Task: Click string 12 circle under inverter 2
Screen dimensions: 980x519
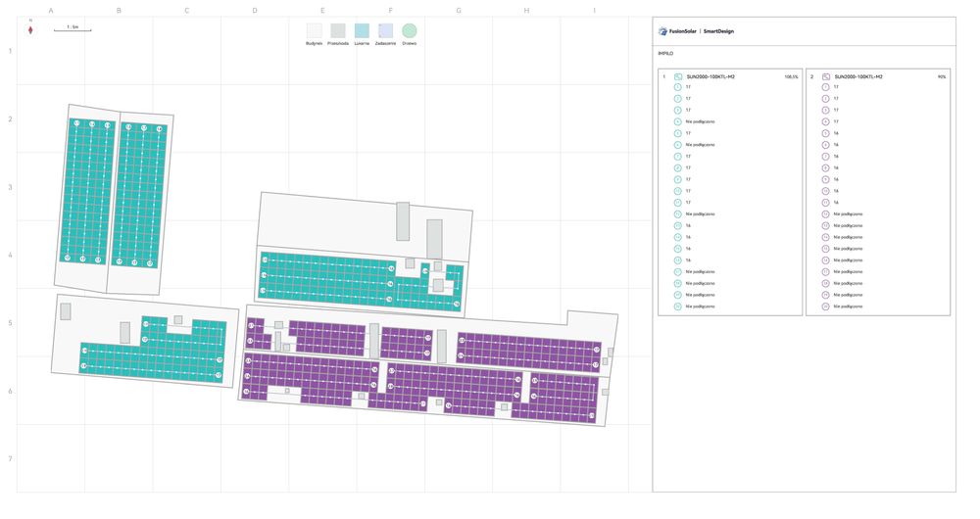Action: 825,214
